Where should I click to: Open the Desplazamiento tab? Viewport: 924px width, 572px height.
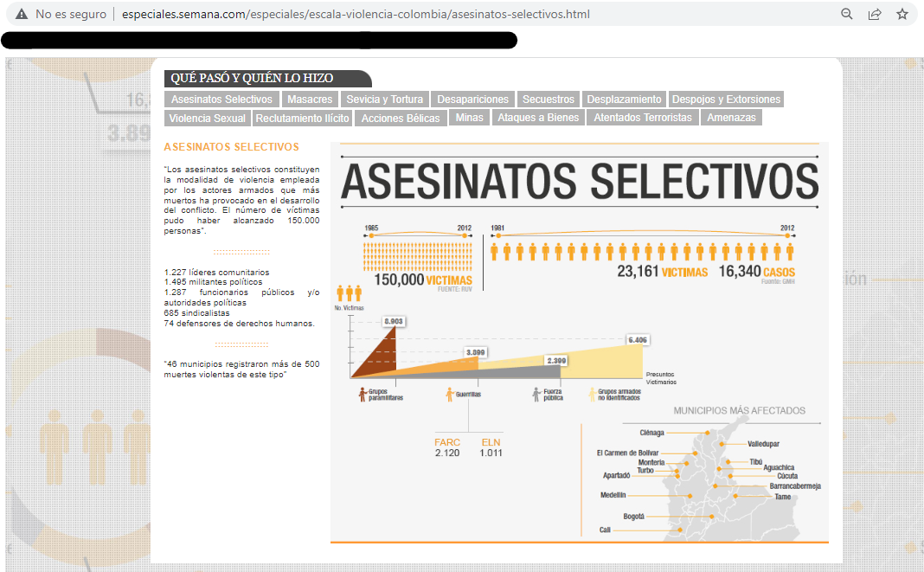[x=624, y=99]
